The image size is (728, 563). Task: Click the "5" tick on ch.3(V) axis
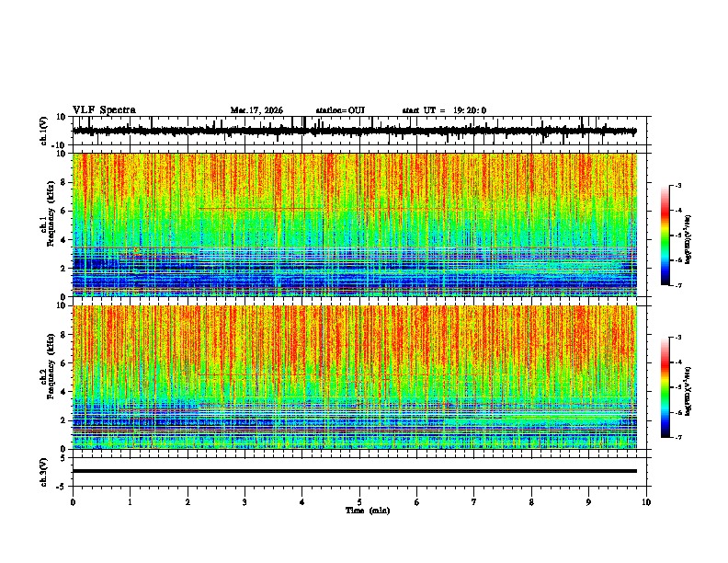coord(64,458)
